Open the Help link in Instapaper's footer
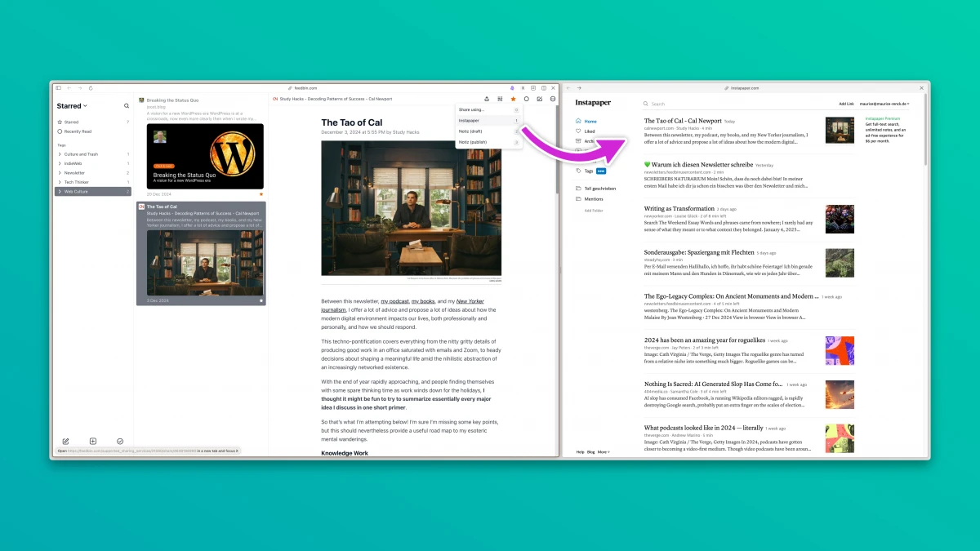This screenshot has width=980, height=551. click(x=580, y=451)
